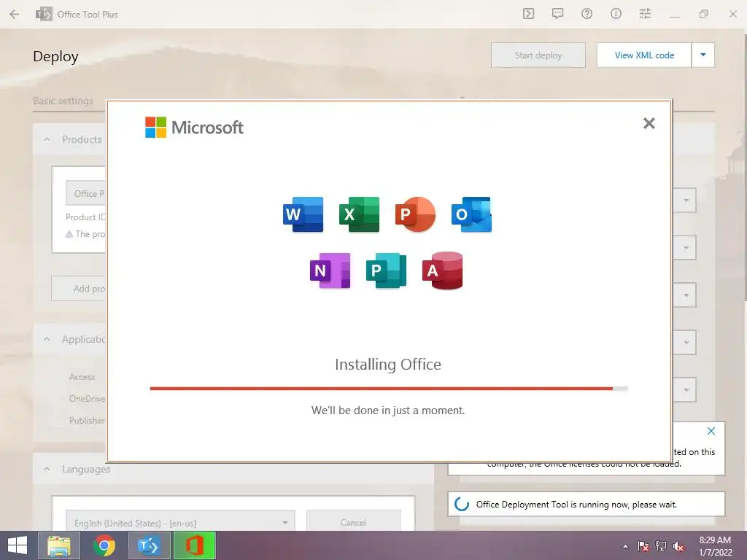Collapse the Languages section

point(47,469)
